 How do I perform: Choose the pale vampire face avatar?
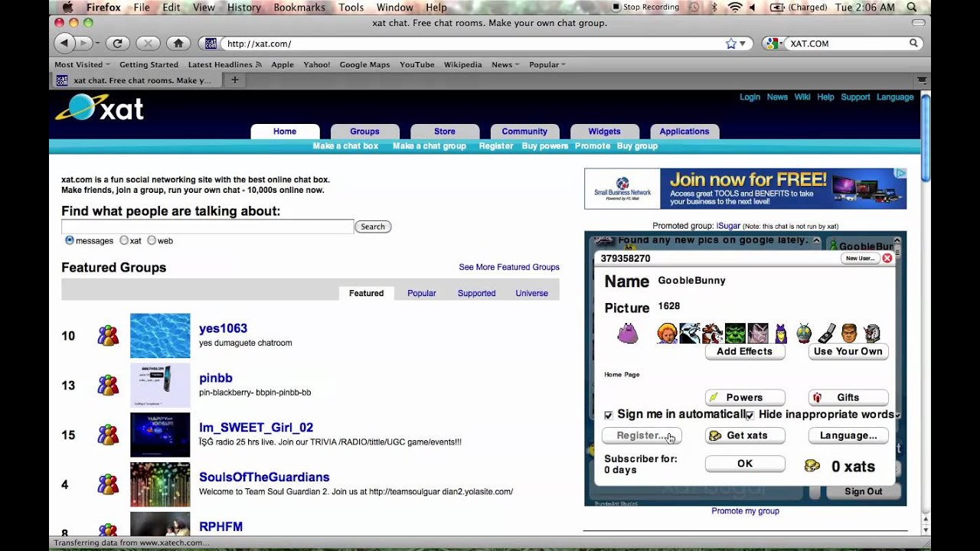758,334
